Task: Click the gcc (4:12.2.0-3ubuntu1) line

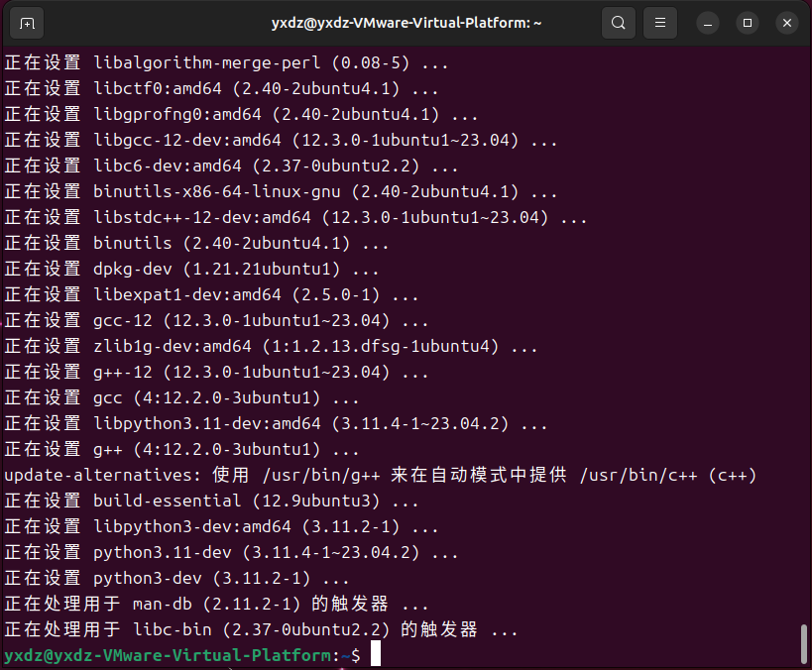Action: coord(181,397)
